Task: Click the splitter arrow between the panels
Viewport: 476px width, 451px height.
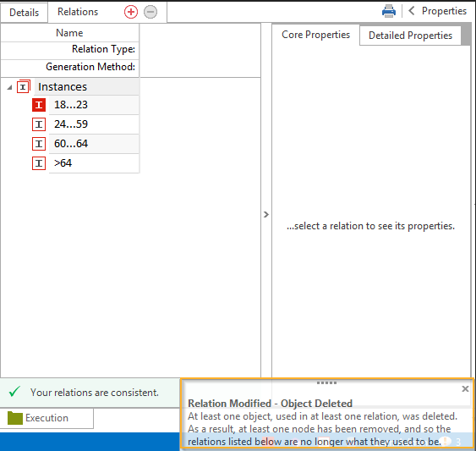Action: pos(266,215)
